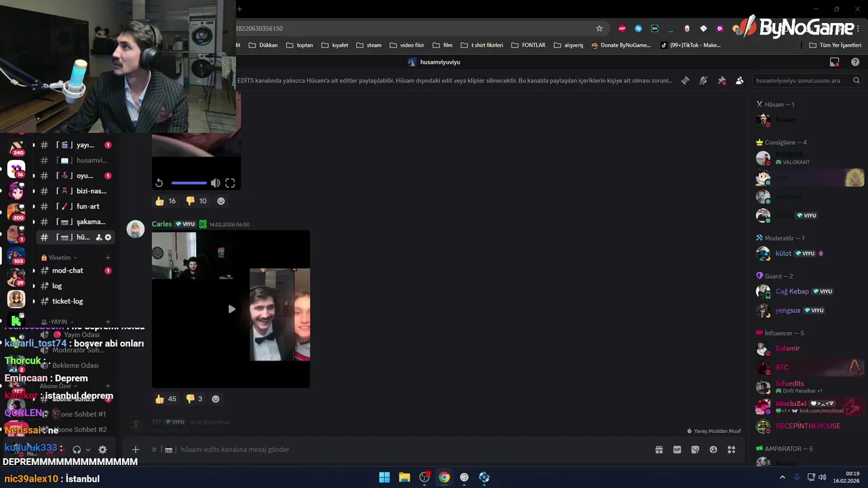Screen dimensions: 868x488
Task: Mute the upper video speaker icon
Action: (215, 183)
